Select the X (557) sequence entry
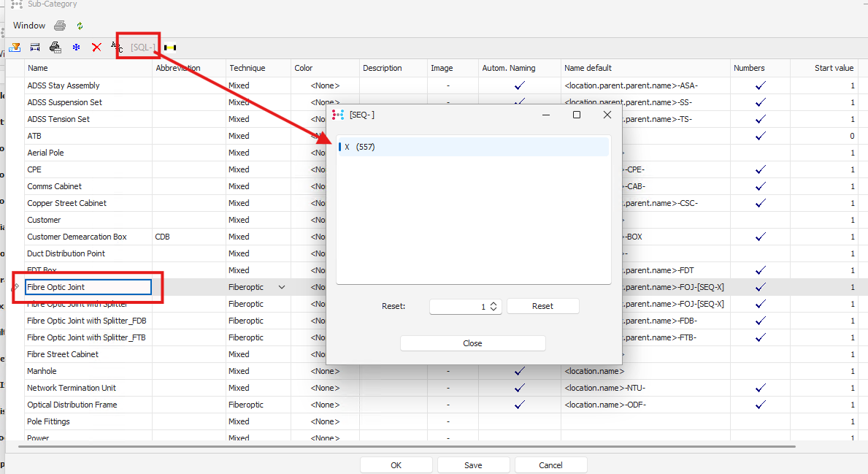This screenshot has width=868, height=474. click(x=473, y=147)
